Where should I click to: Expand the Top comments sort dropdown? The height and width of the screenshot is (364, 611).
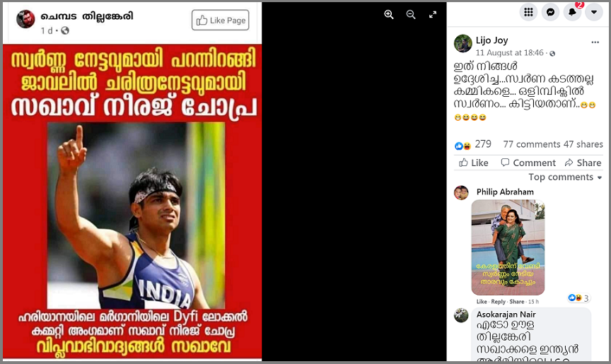(565, 177)
